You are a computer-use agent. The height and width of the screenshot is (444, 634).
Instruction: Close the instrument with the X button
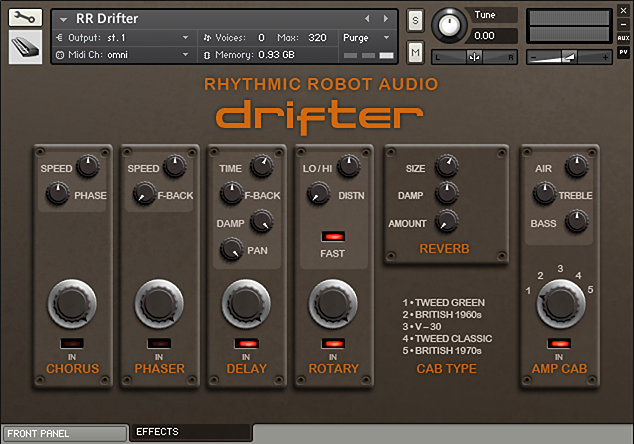point(623,11)
